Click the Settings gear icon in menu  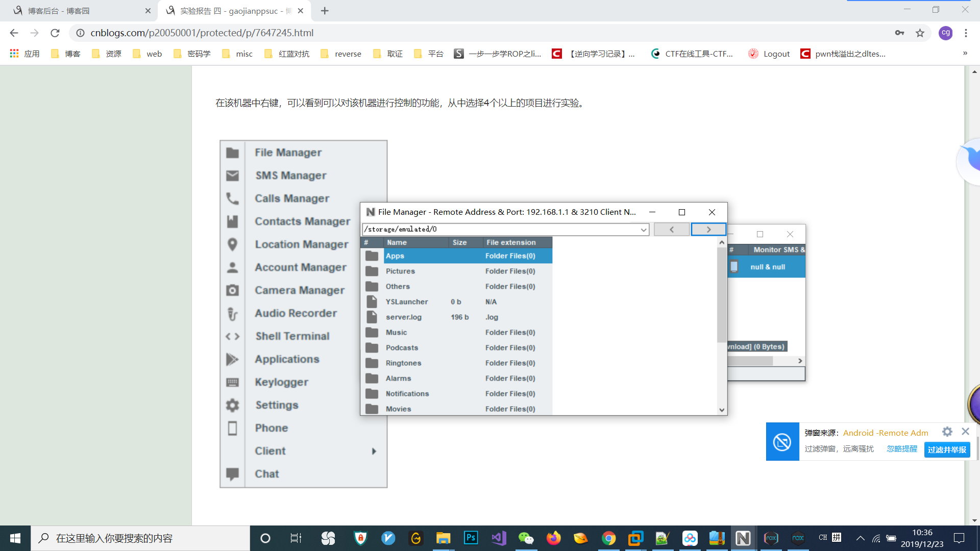tap(232, 405)
